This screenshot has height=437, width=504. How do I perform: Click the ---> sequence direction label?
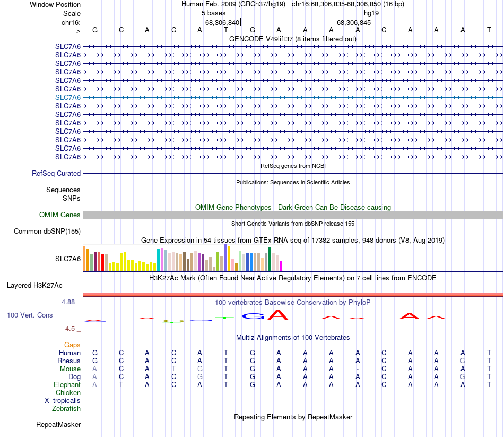click(75, 31)
